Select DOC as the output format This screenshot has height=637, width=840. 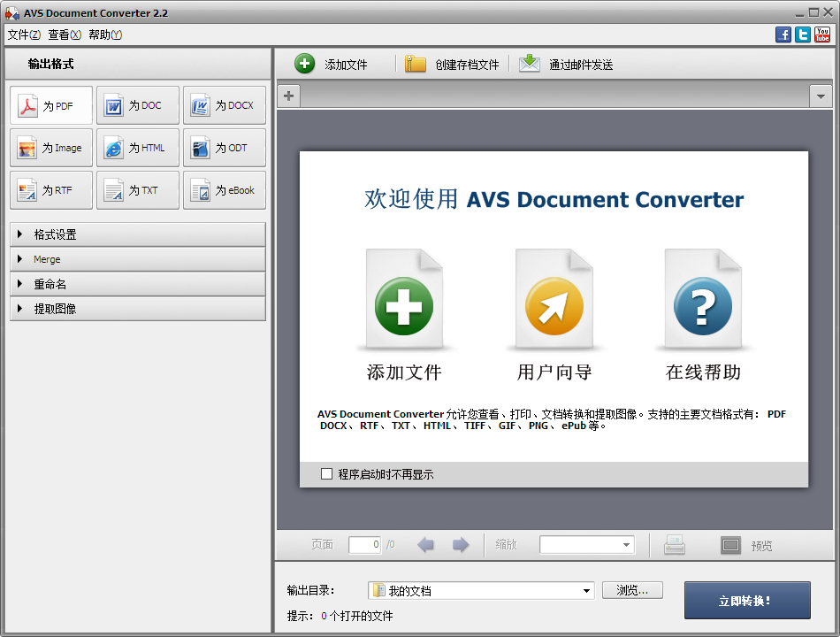pos(138,105)
